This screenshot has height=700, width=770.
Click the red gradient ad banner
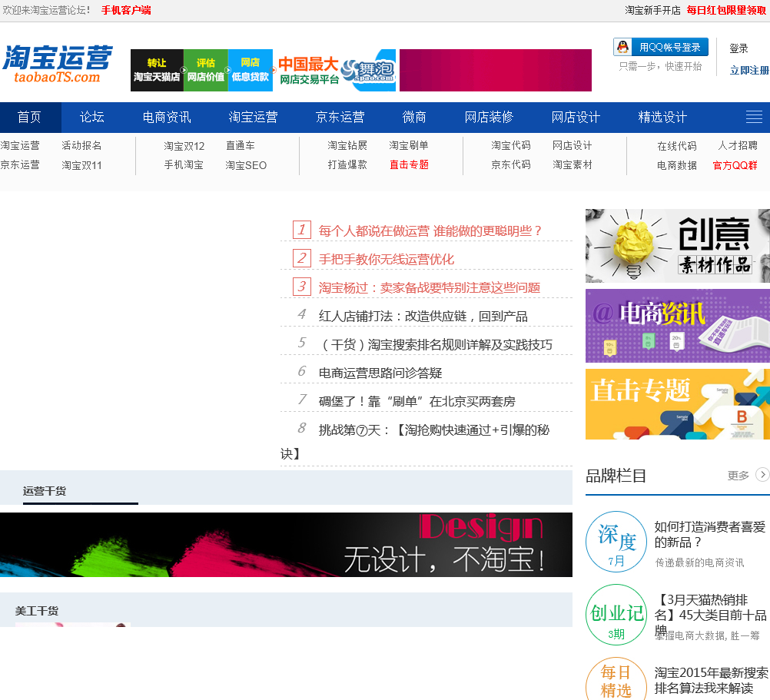[x=496, y=70]
